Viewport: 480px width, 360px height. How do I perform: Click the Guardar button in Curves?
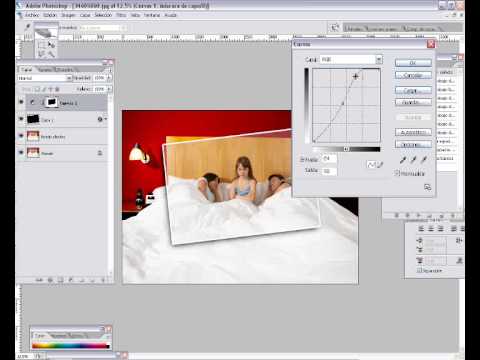(x=413, y=102)
